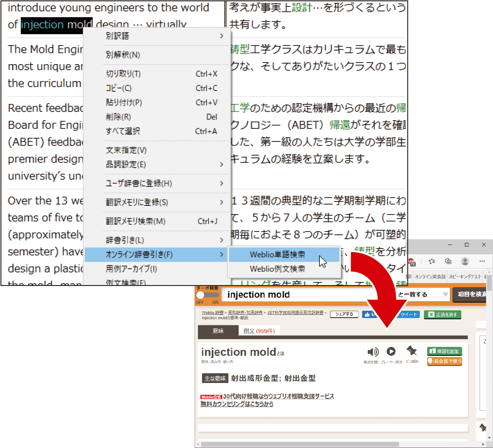Open the browser profile avatar
The height and width of the screenshot is (448, 493).
tap(465, 261)
